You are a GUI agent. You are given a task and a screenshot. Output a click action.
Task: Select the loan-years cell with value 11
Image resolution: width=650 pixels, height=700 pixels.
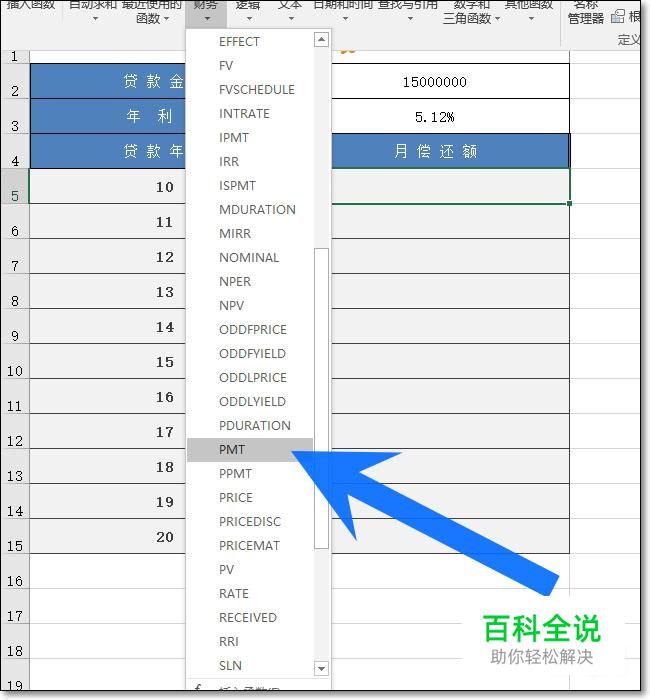pyautogui.click(x=108, y=221)
